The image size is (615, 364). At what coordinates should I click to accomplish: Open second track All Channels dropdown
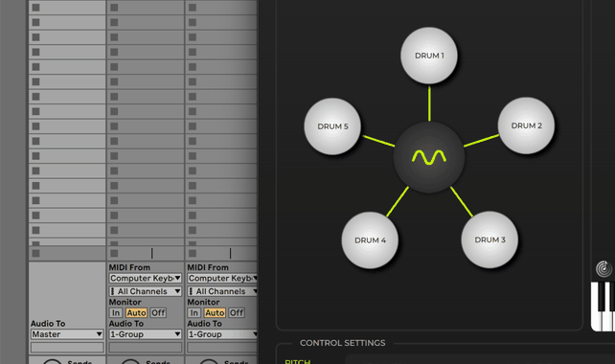click(145, 291)
